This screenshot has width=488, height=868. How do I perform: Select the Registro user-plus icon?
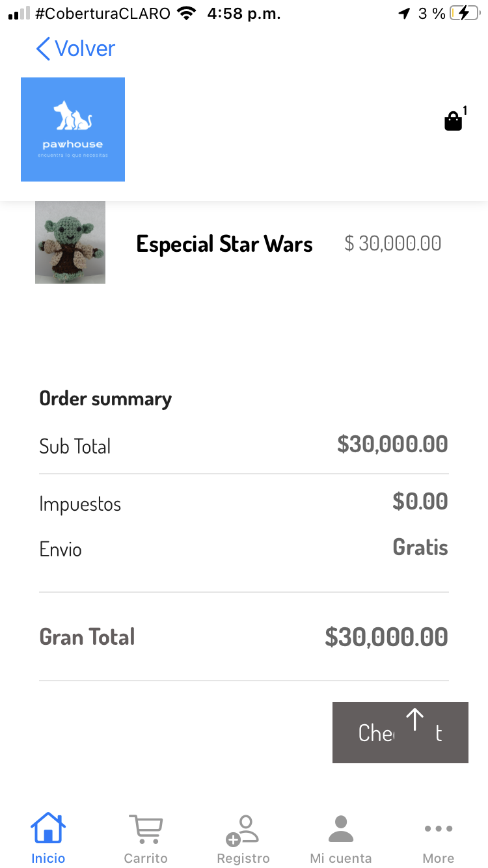(243, 829)
